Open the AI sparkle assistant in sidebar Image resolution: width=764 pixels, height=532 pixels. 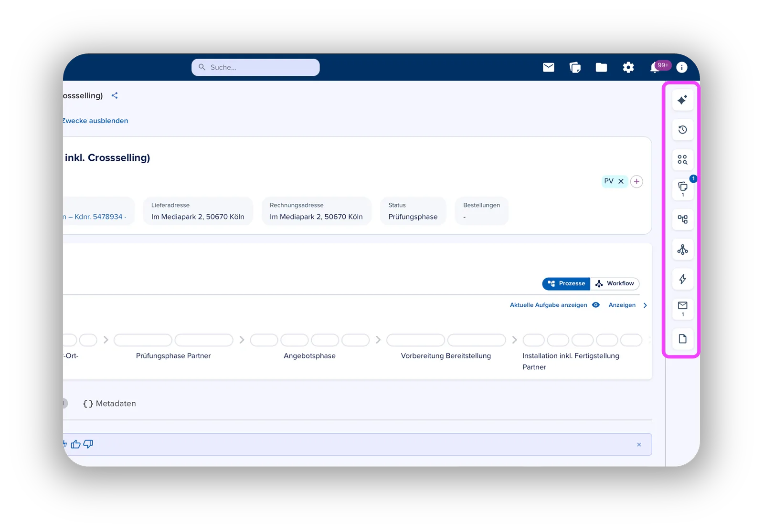point(683,100)
